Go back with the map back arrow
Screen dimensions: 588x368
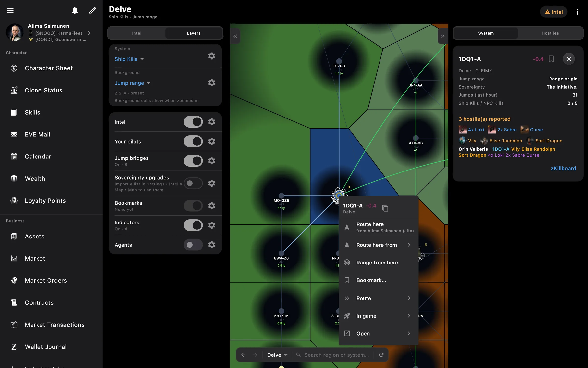click(x=243, y=355)
